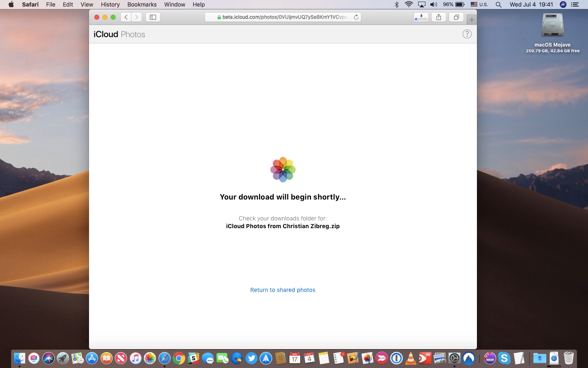Open Finder in the Dock
This screenshot has width=588, height=368.
[x=19, y=358]
